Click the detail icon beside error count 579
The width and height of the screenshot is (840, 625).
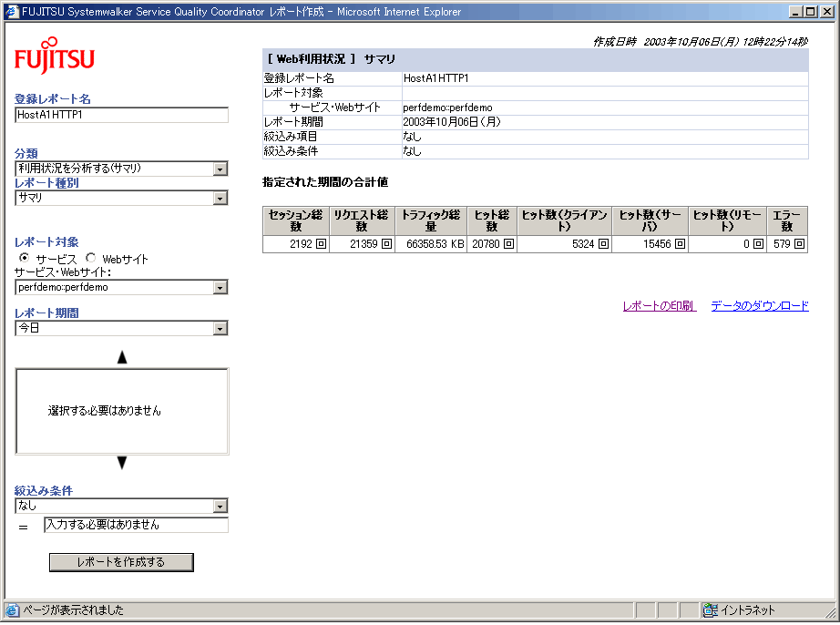pyautogui.click(x=799, y=244)
